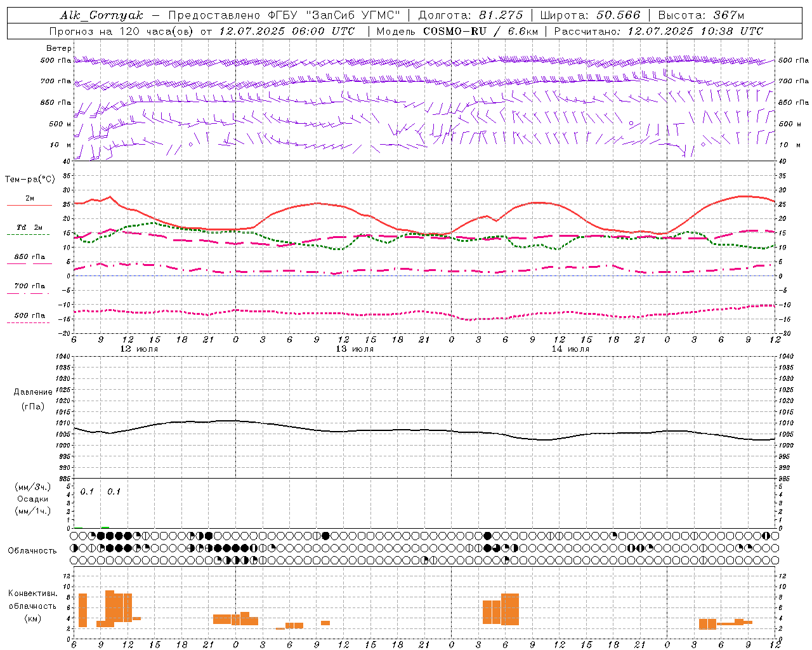Click the station name Alk_Gornyak in the header
The width and height of the screenshot is (812, 650).
pyautogui.click(x=101, y=15)
